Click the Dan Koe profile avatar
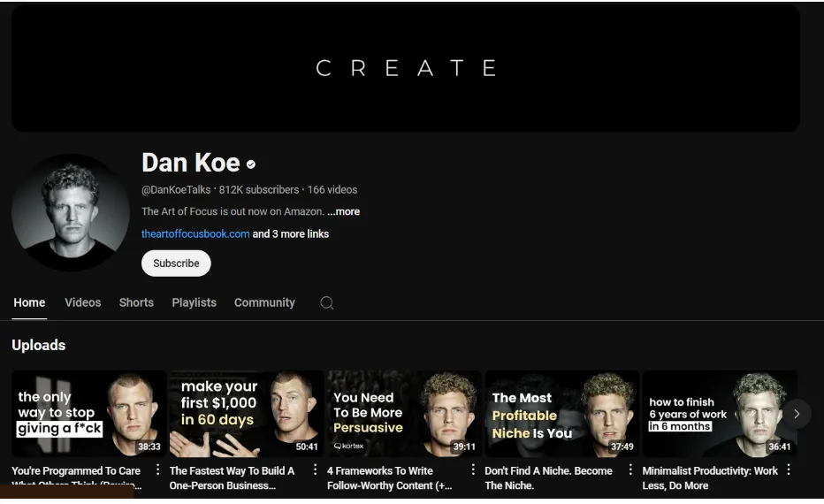Image resolution: width=824 pixels, height=504 pixels. pyautogui.click(x=71, y=212)
